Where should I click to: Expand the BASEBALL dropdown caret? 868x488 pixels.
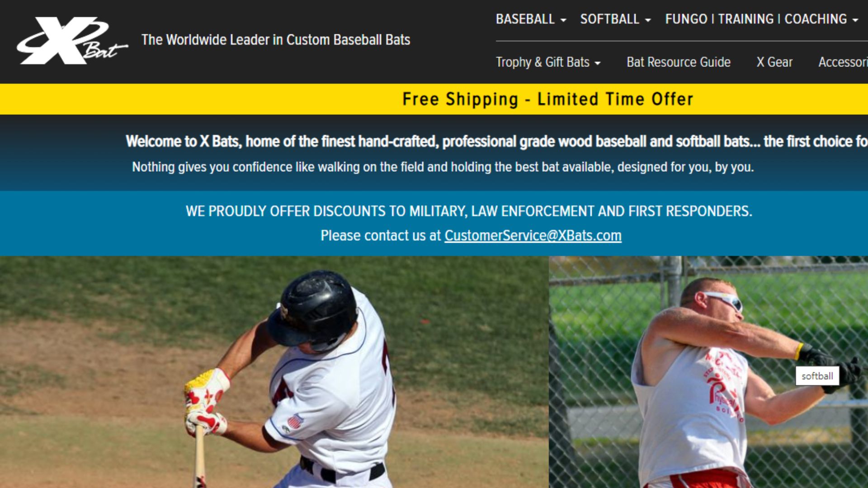point(563,20)
